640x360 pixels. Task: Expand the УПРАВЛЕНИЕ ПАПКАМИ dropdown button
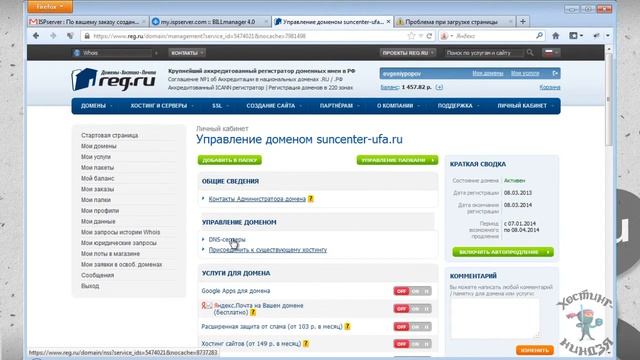tap(397, 160)
